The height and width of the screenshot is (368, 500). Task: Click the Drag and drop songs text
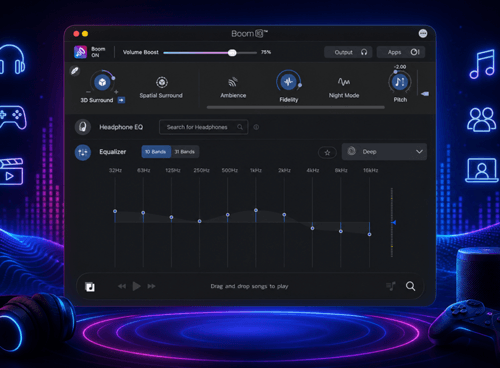point(249,286)
